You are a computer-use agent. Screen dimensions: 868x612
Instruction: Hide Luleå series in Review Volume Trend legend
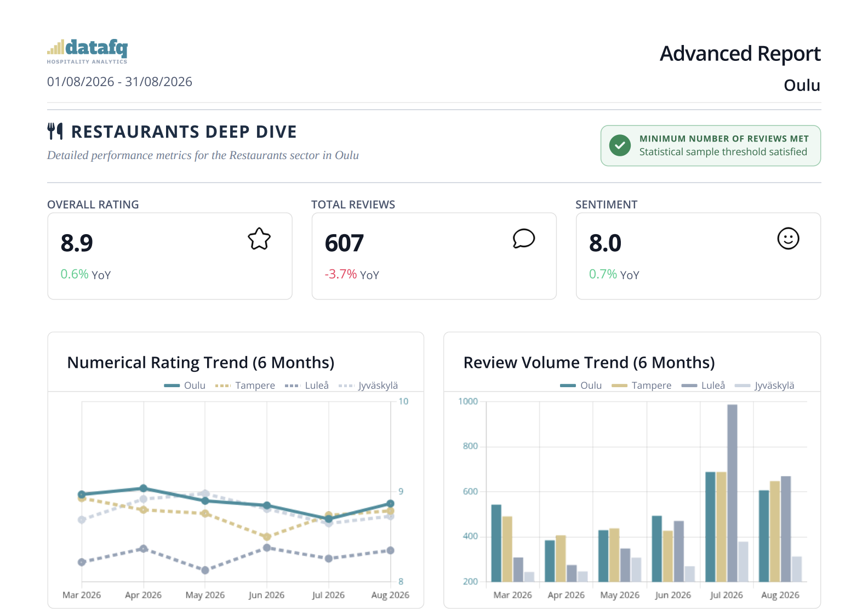coord(703,386)
